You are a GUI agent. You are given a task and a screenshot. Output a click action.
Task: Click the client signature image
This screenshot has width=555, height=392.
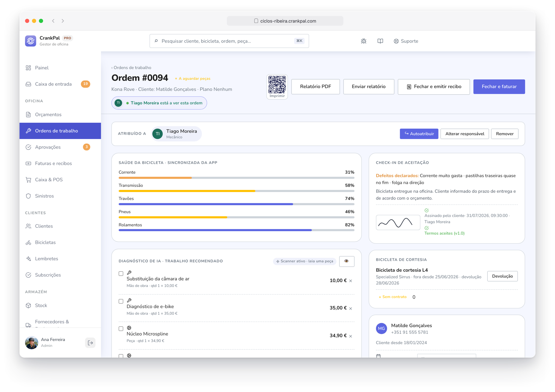tap(398, 223)
